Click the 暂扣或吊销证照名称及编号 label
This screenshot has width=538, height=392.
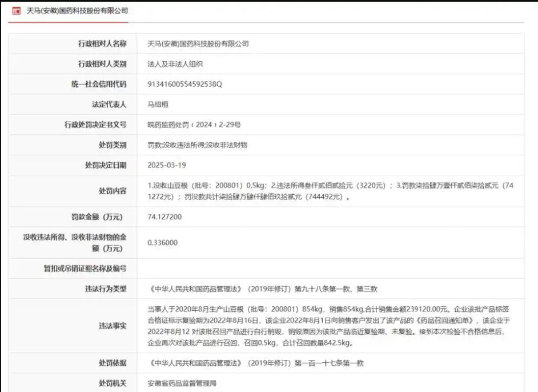(85, 269)
